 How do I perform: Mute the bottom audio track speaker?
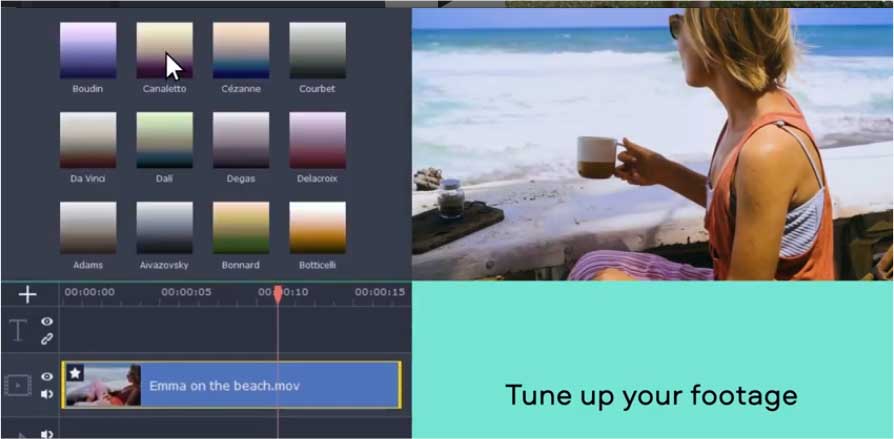47,434
